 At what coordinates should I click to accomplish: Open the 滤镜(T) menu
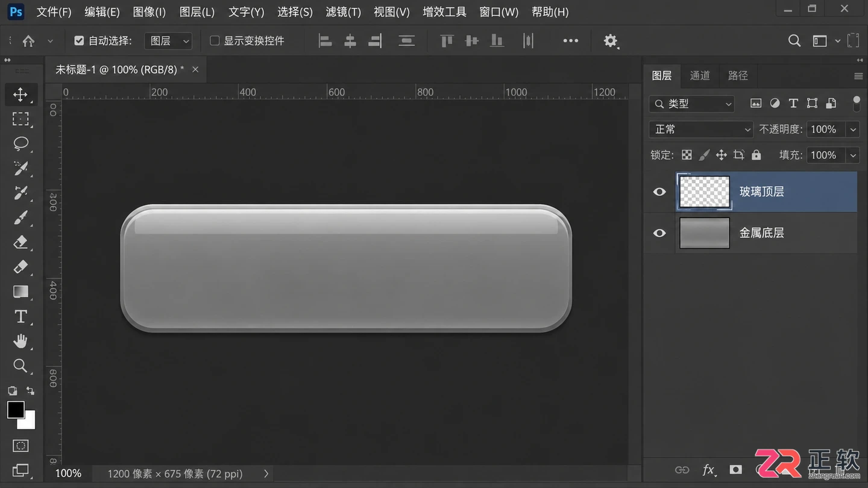tap(343, 12)
